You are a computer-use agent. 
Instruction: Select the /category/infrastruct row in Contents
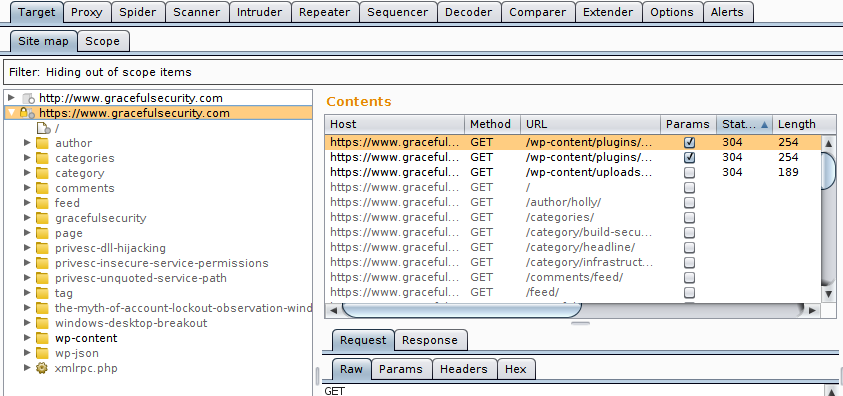point(573,263)
